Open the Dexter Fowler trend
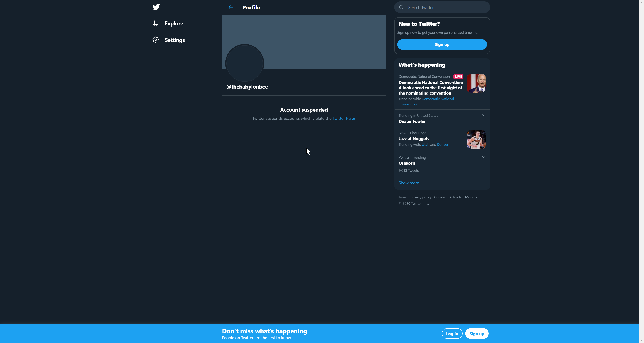Viewport: 644px width, 343px height. tap(412, 121)
